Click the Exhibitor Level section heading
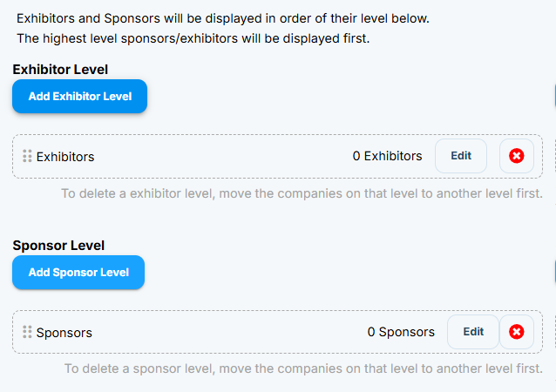This screenshot has height=392, width=556. point(60,70)
